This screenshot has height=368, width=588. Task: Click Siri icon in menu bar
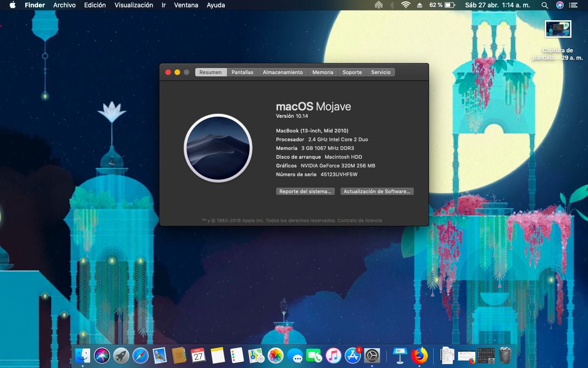560,5
